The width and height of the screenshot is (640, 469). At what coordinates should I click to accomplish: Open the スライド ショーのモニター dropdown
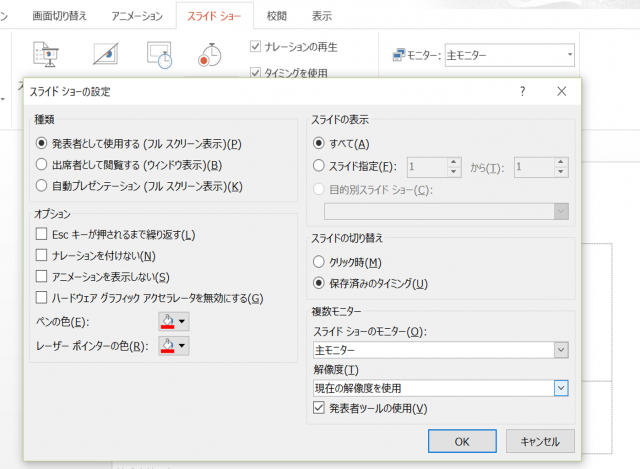[x=561, y=350]
